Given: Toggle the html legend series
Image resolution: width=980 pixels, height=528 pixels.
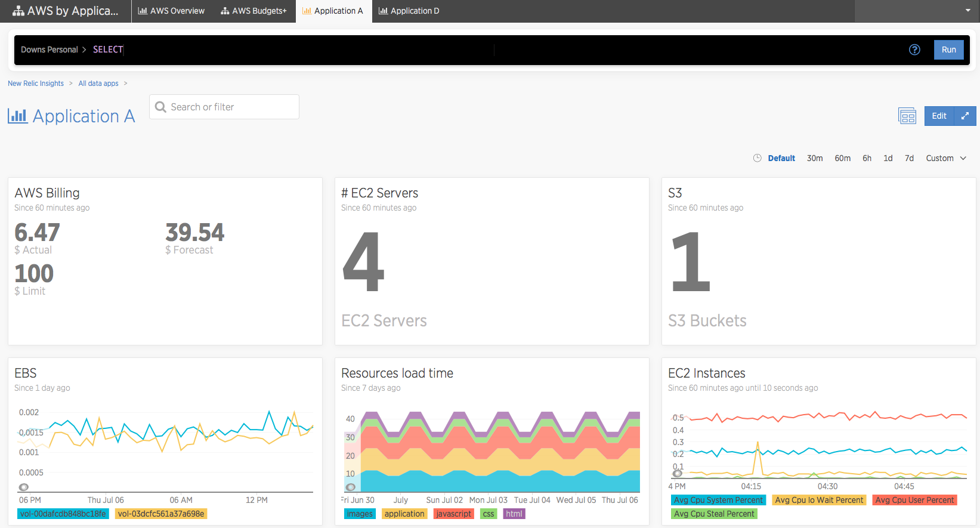Looking at the screenshot, I should click(x=514, y=514).
